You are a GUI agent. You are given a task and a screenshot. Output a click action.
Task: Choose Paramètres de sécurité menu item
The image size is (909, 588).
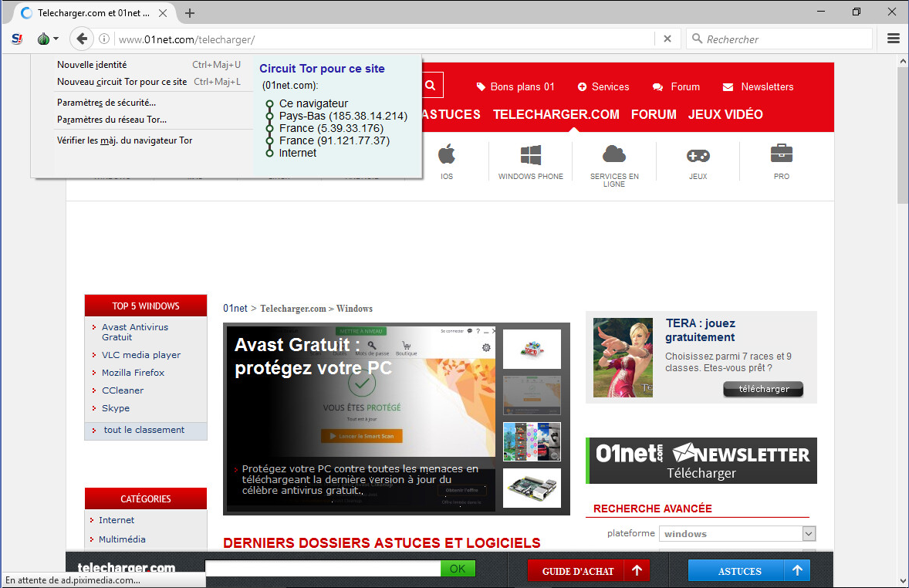tap(106, 102)
